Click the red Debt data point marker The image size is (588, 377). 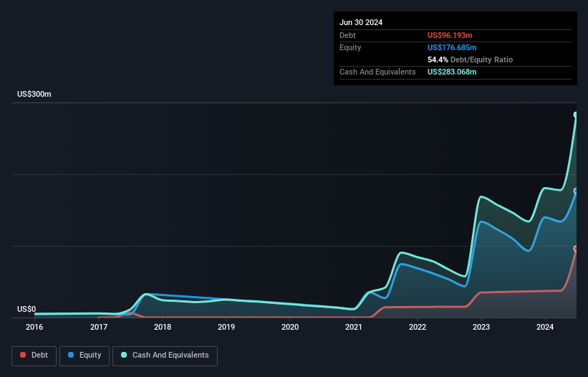click(x=576, y=248)
